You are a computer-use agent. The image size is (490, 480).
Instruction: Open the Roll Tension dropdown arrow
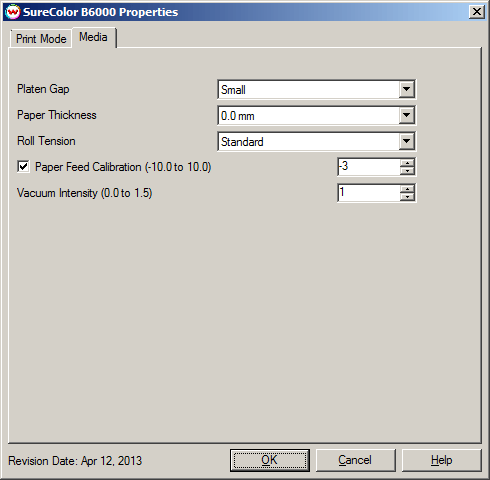pos(406,141)
